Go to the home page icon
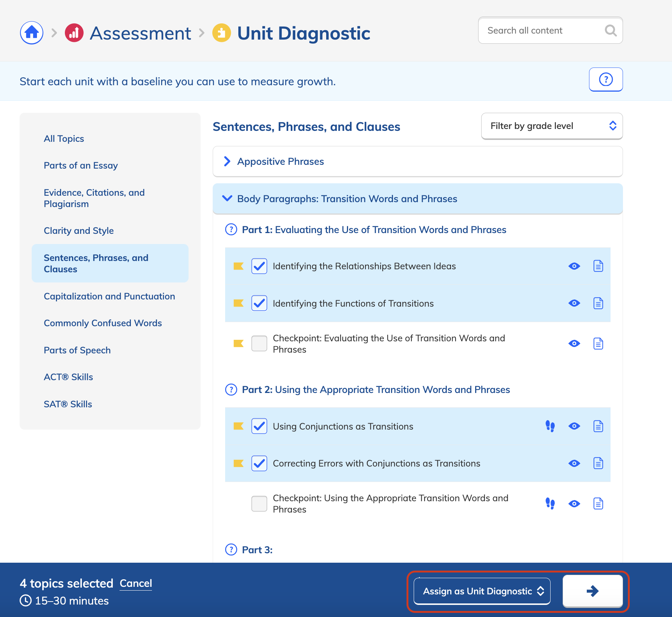The height and width of the screenshot is (617, 672). coord(32,33)
